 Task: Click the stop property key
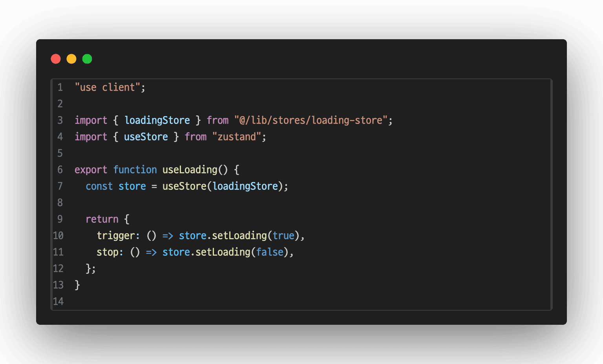108,252
